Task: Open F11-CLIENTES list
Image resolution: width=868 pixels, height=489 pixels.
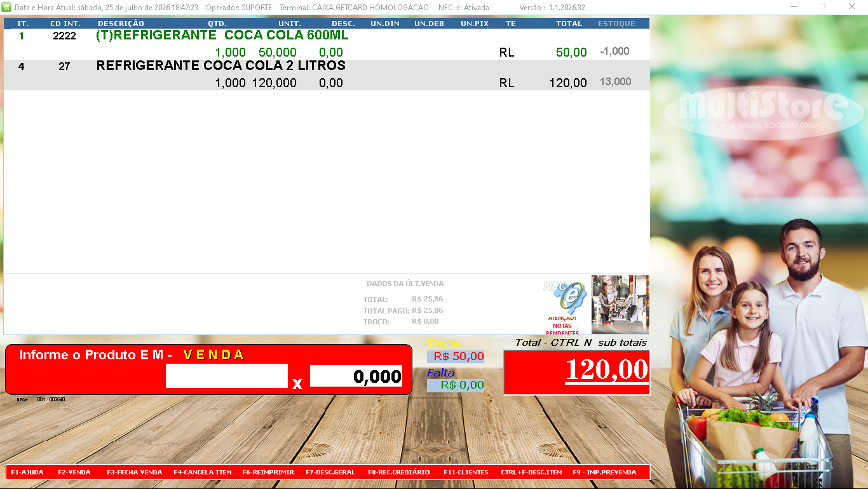Action: (x=466, y=472)
